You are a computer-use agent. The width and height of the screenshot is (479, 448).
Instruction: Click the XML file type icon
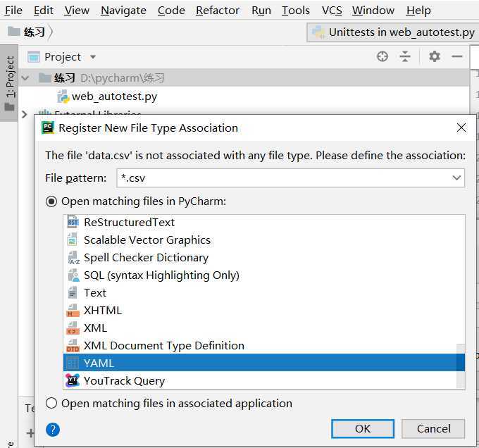click(x=73, y=328)
